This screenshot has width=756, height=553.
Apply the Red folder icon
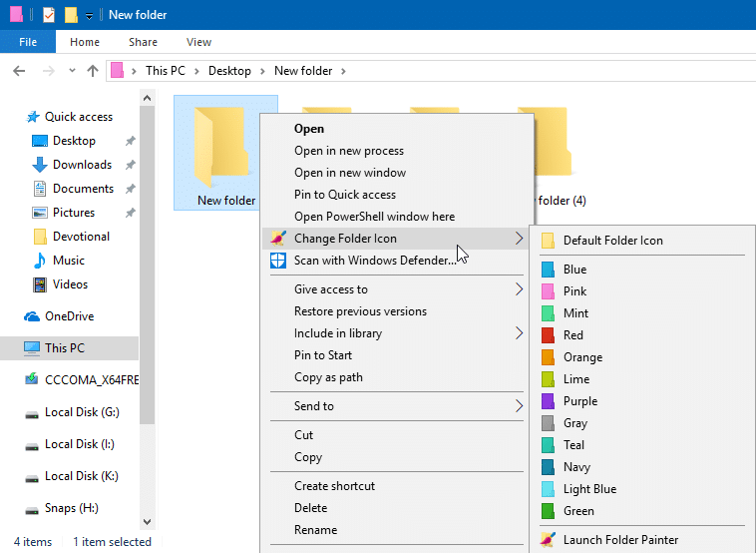point(642,335)
